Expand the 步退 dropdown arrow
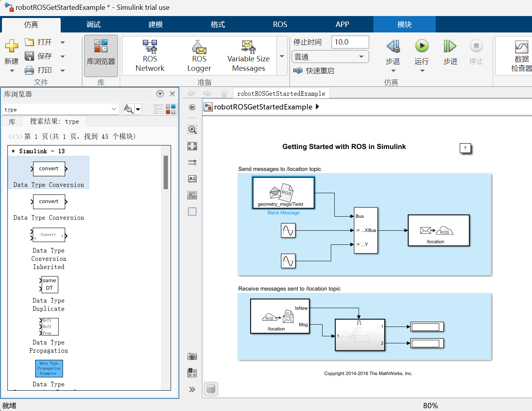Screen dimensions: 532x411 [x=393, y=71]
